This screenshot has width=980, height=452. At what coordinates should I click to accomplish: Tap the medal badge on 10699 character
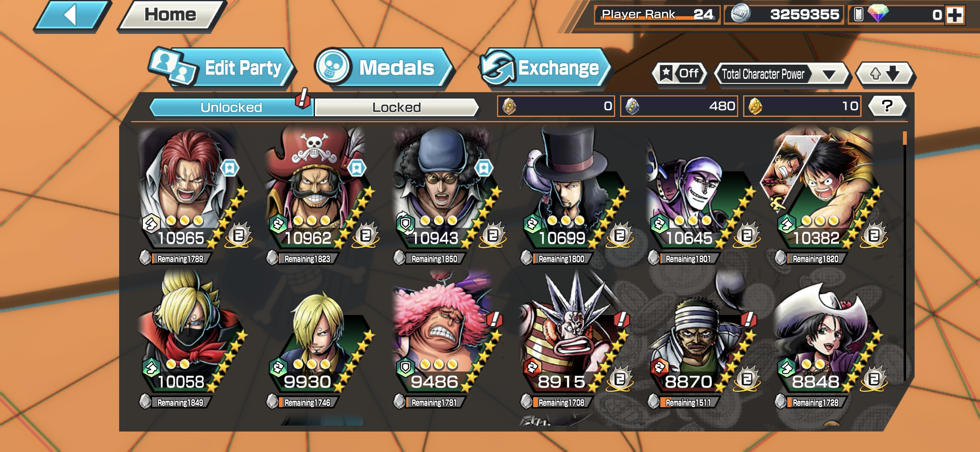(619, 235)
